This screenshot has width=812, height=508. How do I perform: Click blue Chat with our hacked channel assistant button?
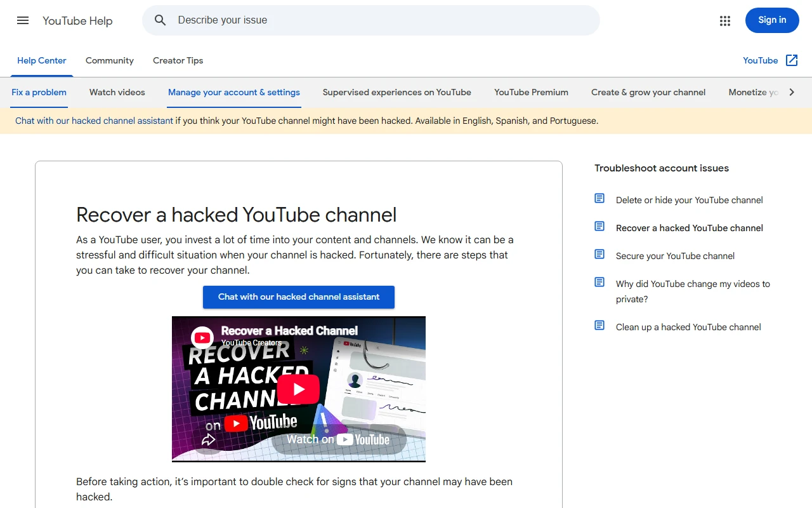point(299,297)
